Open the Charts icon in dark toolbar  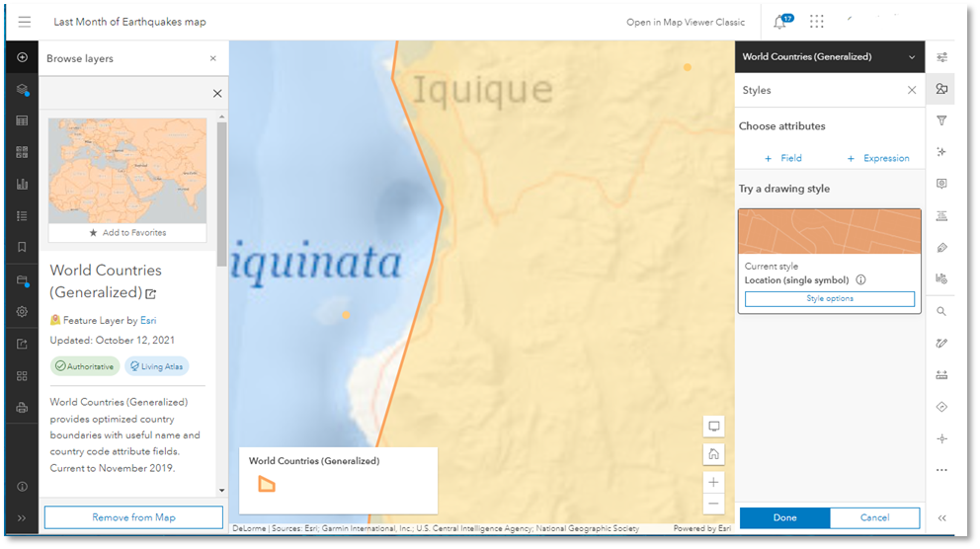tap(22, 185)
